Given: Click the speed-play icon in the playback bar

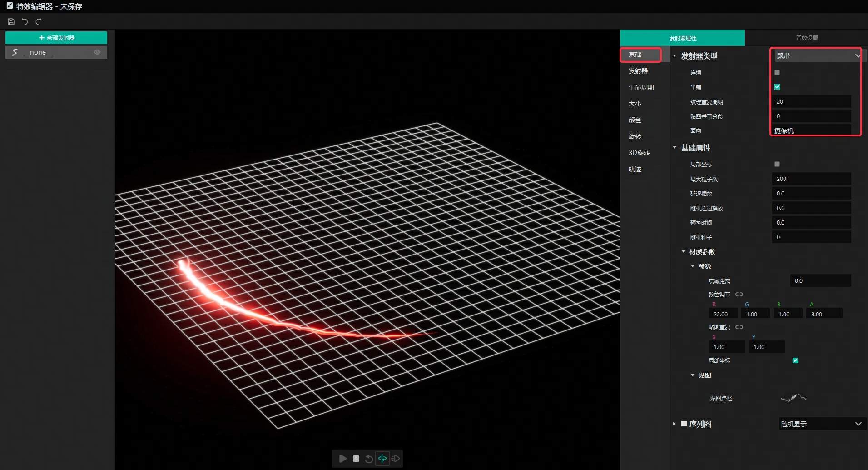Looking at the screenshot, I should coord(396,459).
